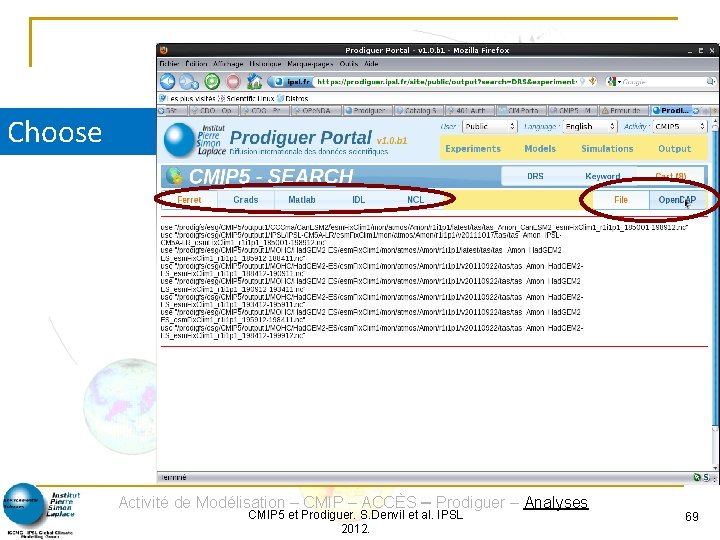Reload the page with the green refresh icon

tap(212, 82)
